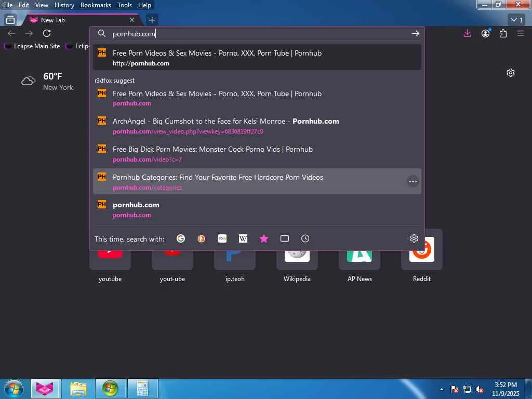The image size is (532, 399).
Task: Open the 60°F New York weather widget
Action: click(47, 82)
